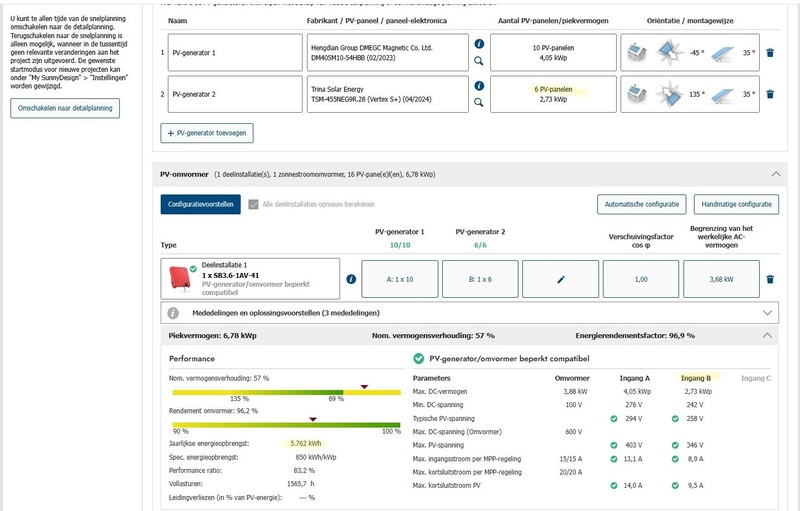Image resolution: width=800 pixels, height=511 pixels.
Task: Click Automatische configuratie button
Action: 641,204
